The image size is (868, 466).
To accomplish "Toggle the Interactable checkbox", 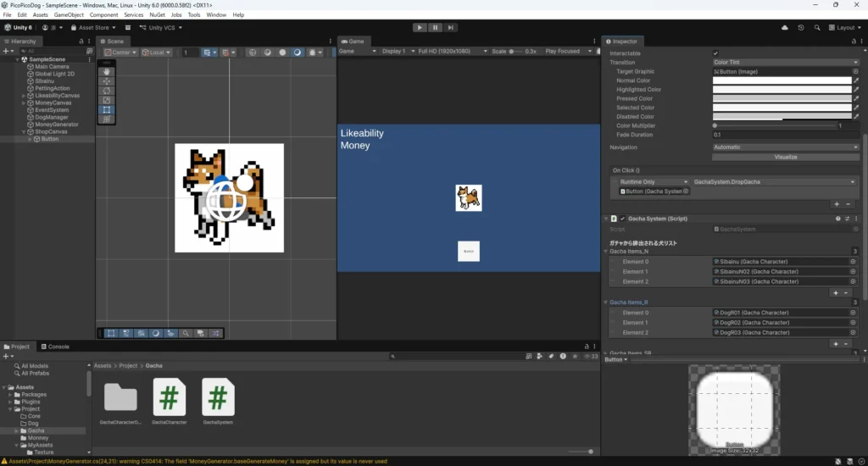I will [715, 53].
